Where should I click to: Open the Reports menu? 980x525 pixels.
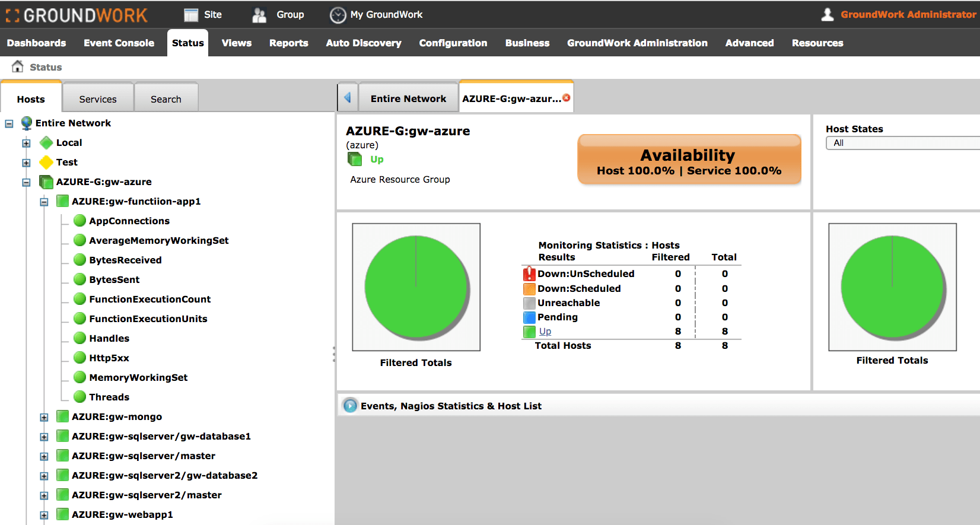coord(289,43)
